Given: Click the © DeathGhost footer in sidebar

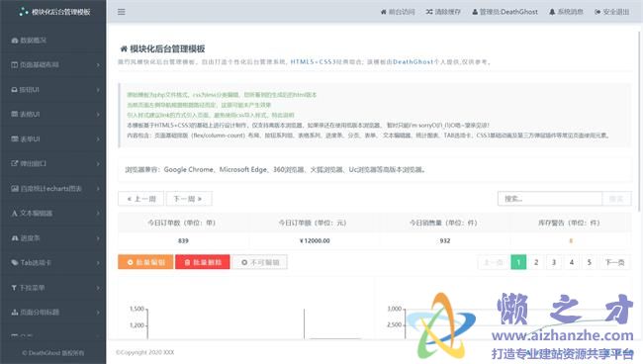Looking at the screenshot, I should [53, 352].
